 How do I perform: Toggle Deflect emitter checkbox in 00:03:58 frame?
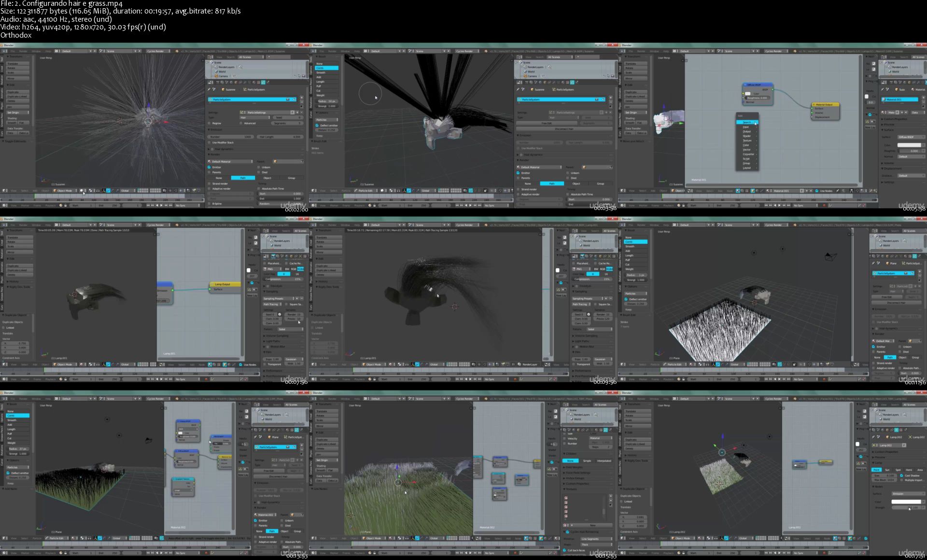click(317, 126)
